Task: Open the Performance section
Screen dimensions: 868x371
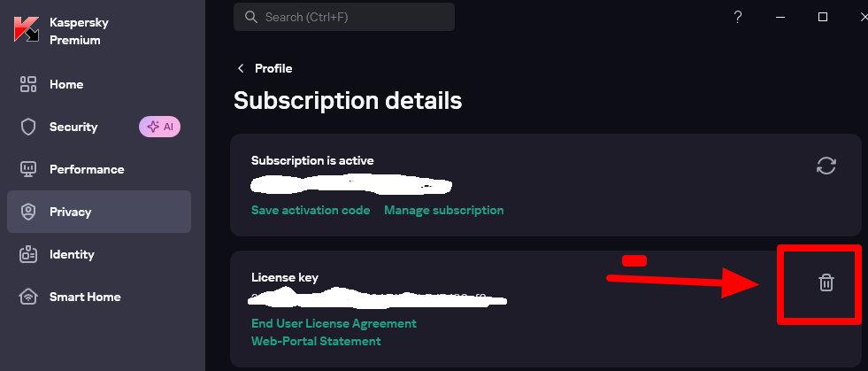Action: point(87,169)
